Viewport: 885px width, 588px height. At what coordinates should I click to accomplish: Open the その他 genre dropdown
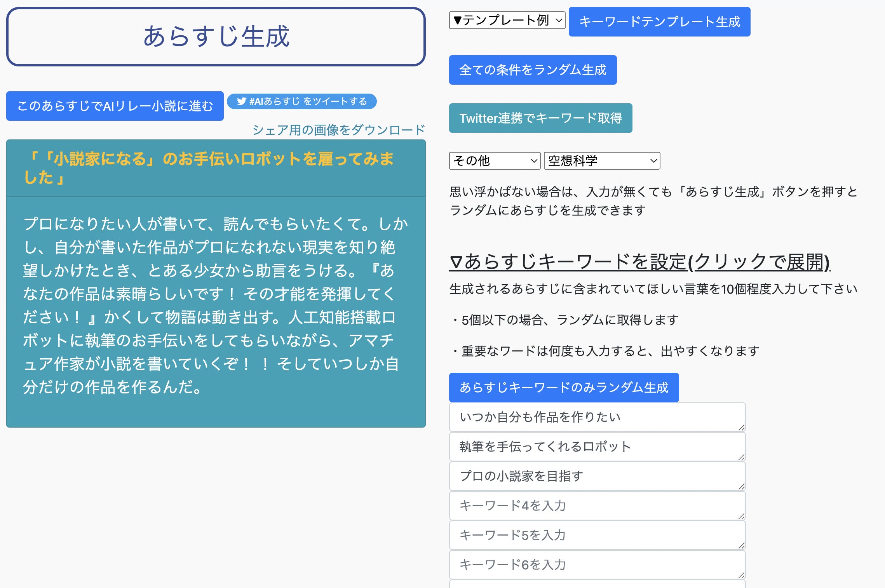point(494,161)
